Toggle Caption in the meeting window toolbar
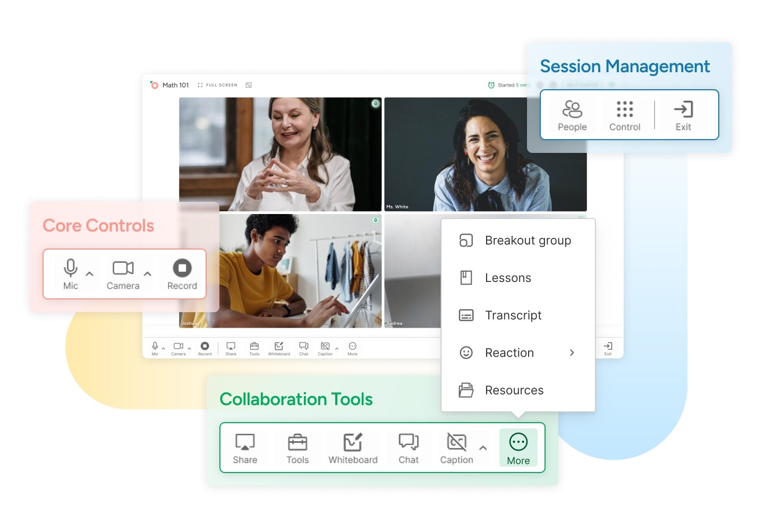The width and height of the screenshot is (765, 532). [x=325, y=348]
